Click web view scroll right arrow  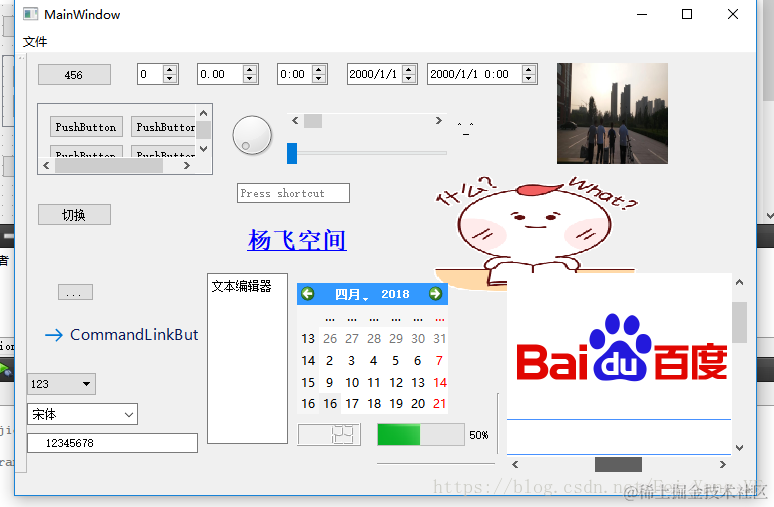[x=723, y=465]
